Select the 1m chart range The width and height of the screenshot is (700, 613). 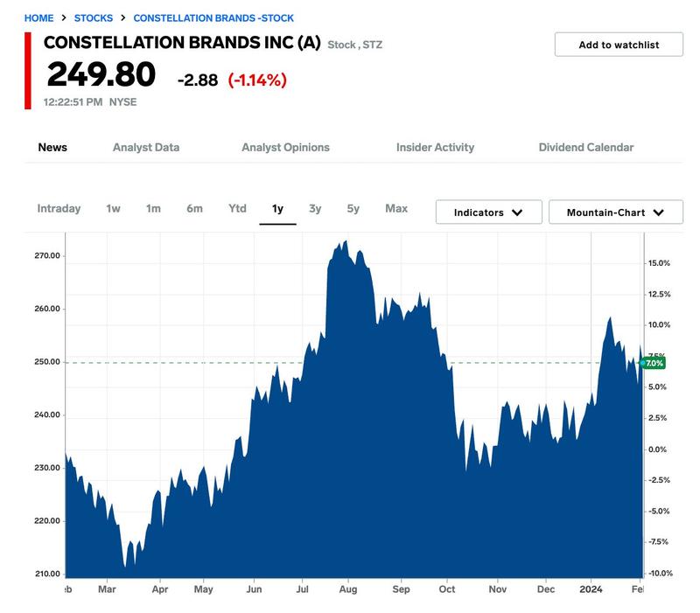tap(153, 208)
